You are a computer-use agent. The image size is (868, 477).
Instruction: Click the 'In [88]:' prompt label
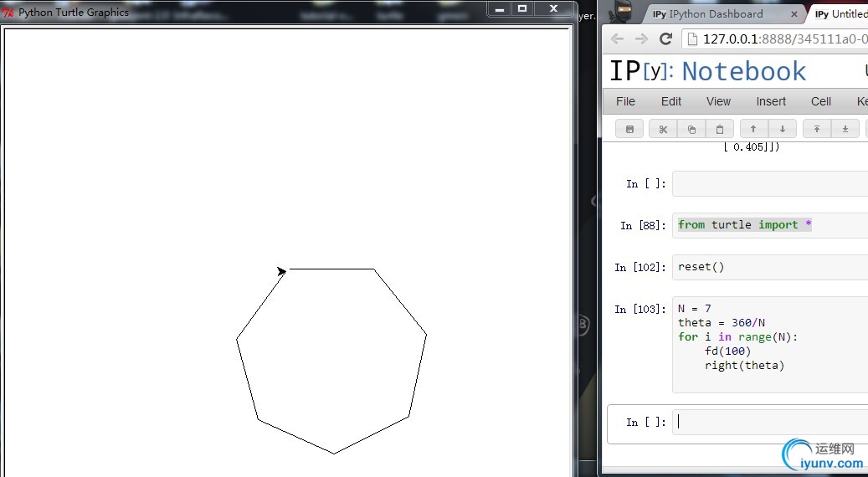(644, 226)
